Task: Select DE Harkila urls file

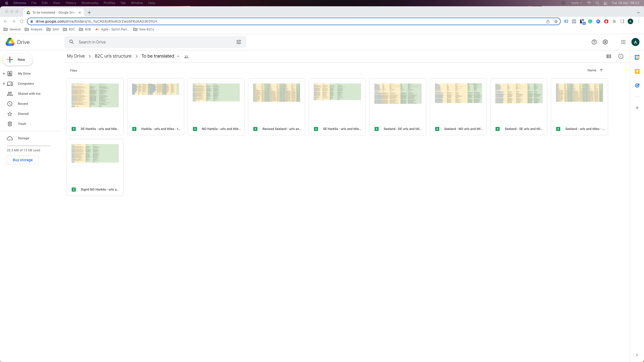Action: click(95, 107)
